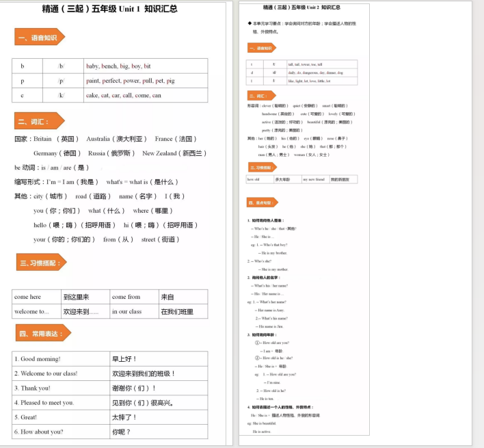Click the vocabulary word road (道路)
Image resolution: width=484 pixels, height=448 pixels.
pos(93,196)
